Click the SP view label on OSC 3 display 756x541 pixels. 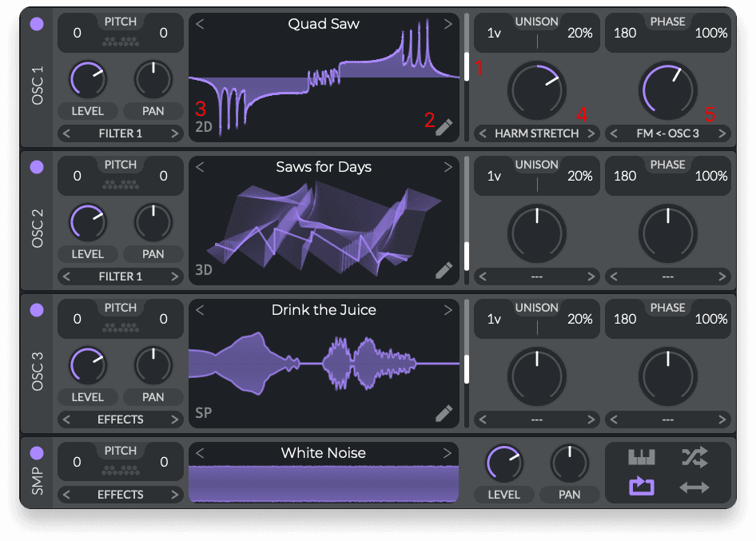[203, 413]
